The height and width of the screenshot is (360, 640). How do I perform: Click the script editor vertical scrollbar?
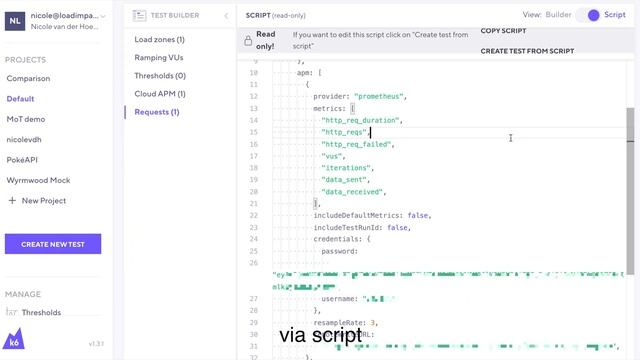(x=630, y=191)
